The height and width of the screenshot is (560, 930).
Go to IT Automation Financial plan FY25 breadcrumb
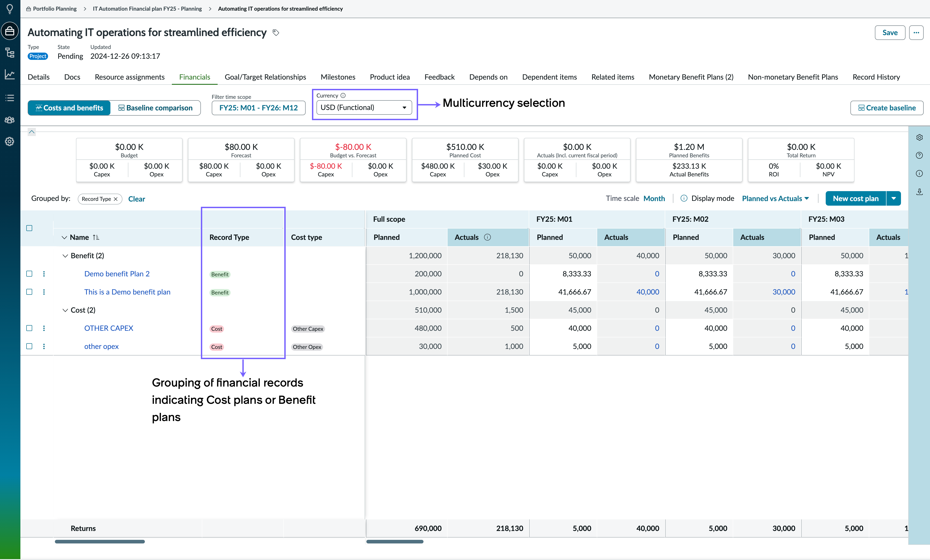click(x=147, y=9)
